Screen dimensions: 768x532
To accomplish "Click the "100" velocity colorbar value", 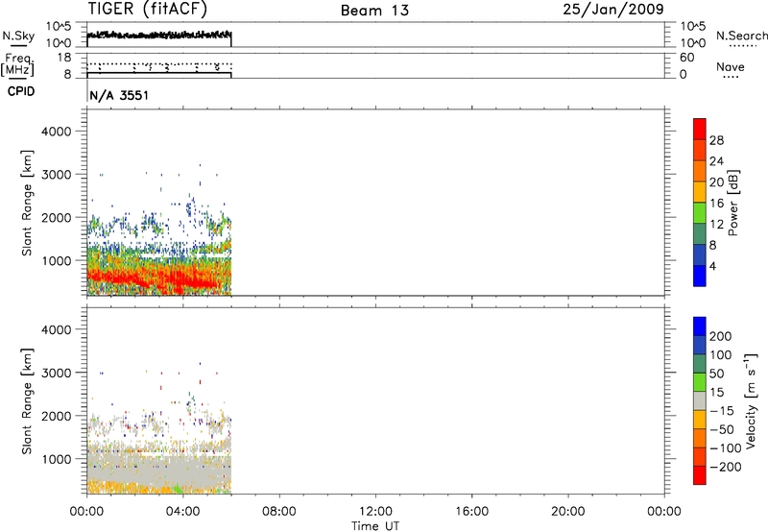I will (x=721, y=355).
